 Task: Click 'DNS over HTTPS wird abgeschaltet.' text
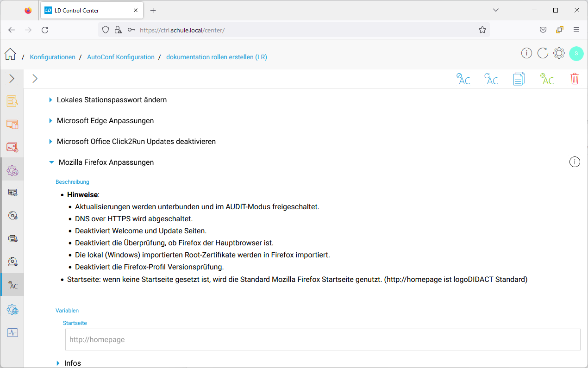(134, 218)
